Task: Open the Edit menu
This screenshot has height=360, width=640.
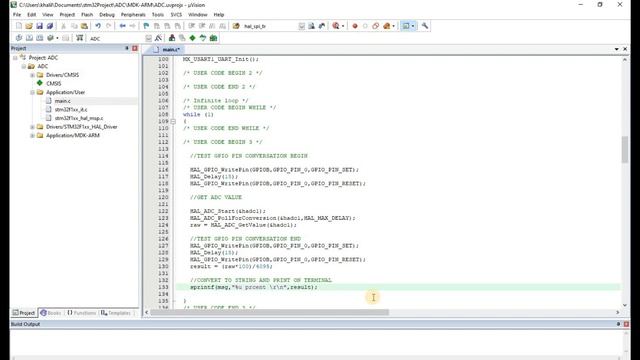Action: pos(31,15)
